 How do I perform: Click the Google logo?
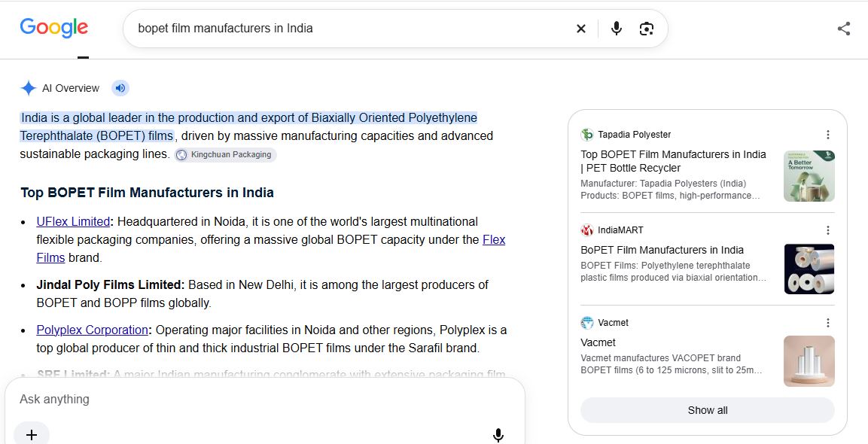53,28
